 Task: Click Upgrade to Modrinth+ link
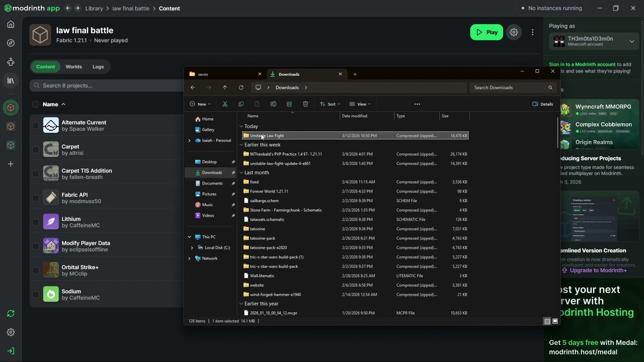click(594, 270)
